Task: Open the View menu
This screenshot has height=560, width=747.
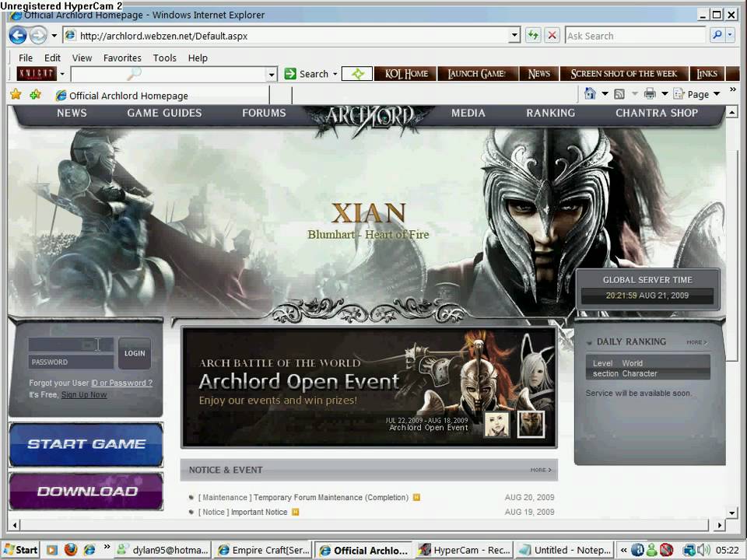Action: tap(82, 58)
